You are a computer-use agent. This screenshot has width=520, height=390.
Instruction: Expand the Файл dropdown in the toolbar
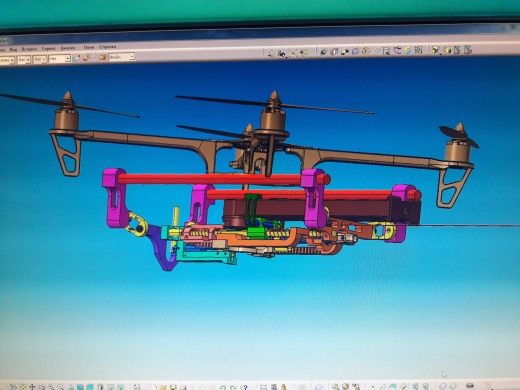point(121,57)
